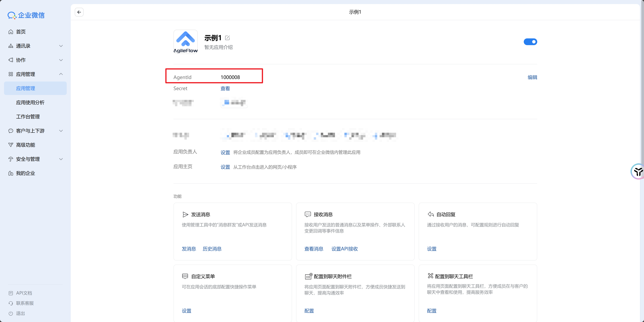Image resolution: width=644 pixels, height=322 pixels.
Task: Open 工作台管理 submenu item
Action: tap(28, 117)
